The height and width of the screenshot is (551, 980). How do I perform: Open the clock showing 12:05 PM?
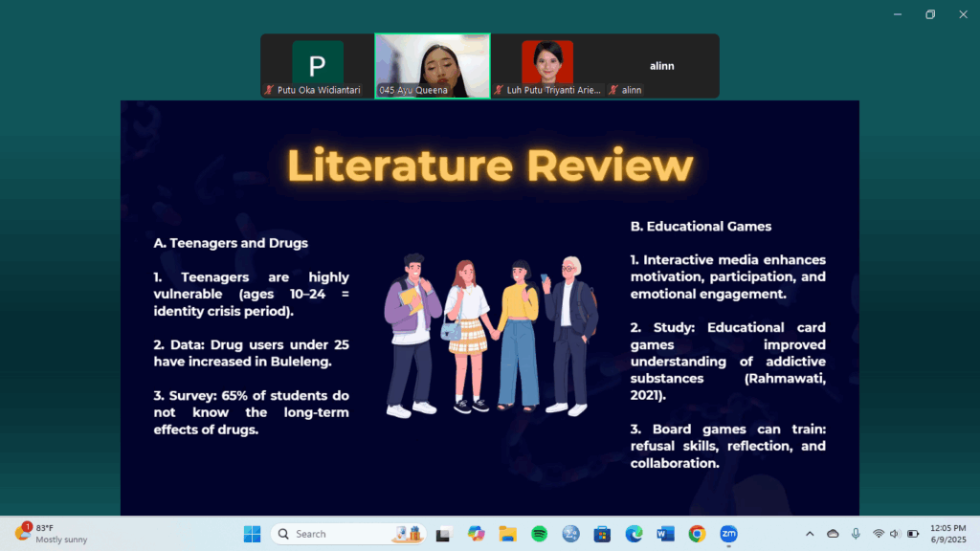947,534
